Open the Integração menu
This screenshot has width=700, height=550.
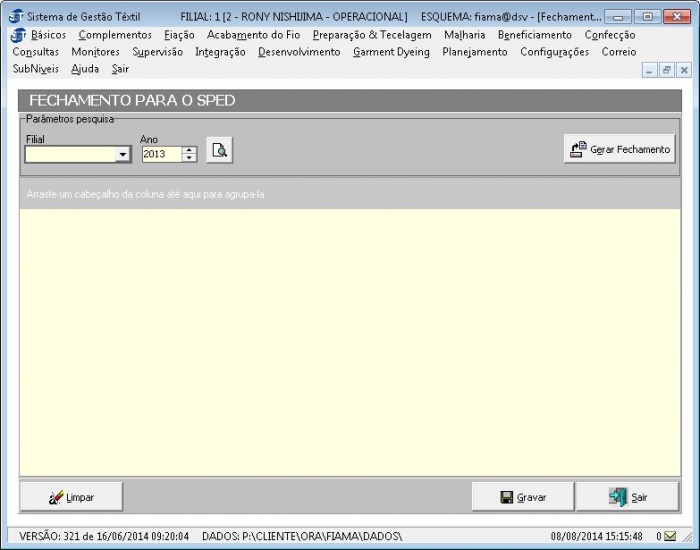[220, 52]
